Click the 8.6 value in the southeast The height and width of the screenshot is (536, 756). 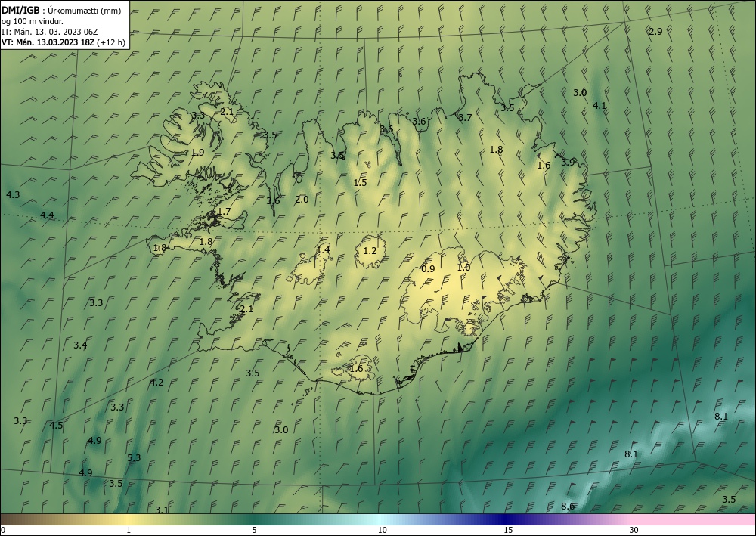pyautogui.click(x=568, y=506)
